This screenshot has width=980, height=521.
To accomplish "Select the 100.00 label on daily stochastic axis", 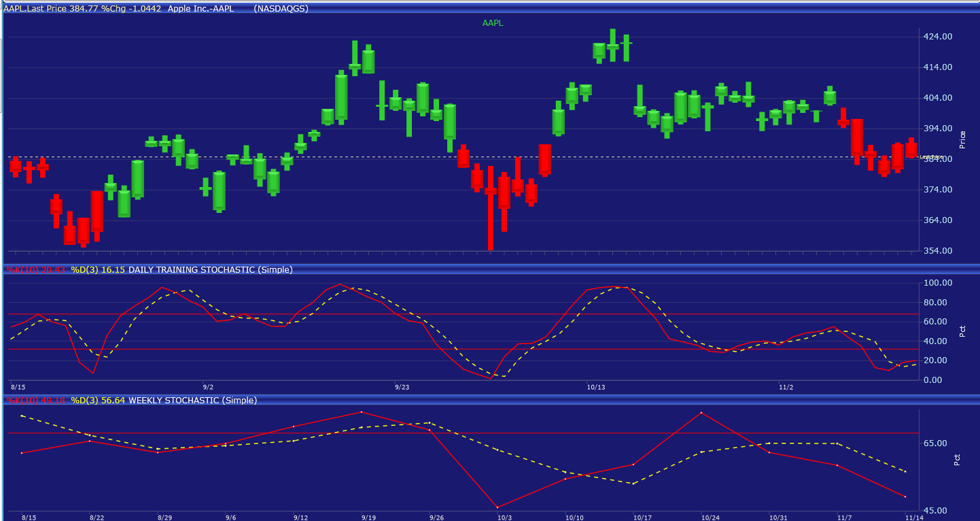I will 937,283.
